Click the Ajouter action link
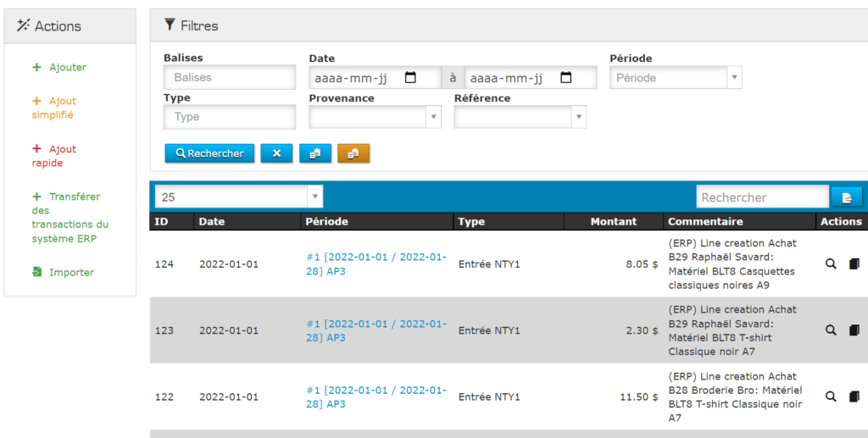Screen dimensions: 868x438 tap(60, 68)
